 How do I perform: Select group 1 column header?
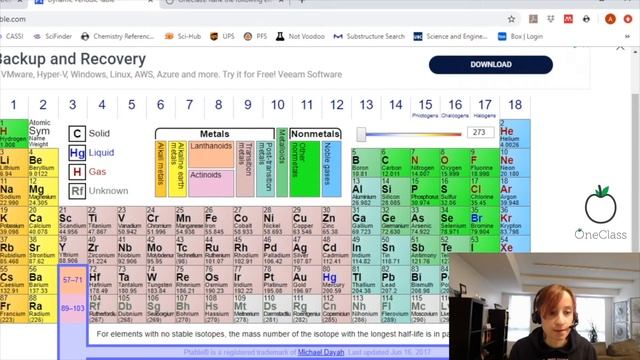(13, 105)
